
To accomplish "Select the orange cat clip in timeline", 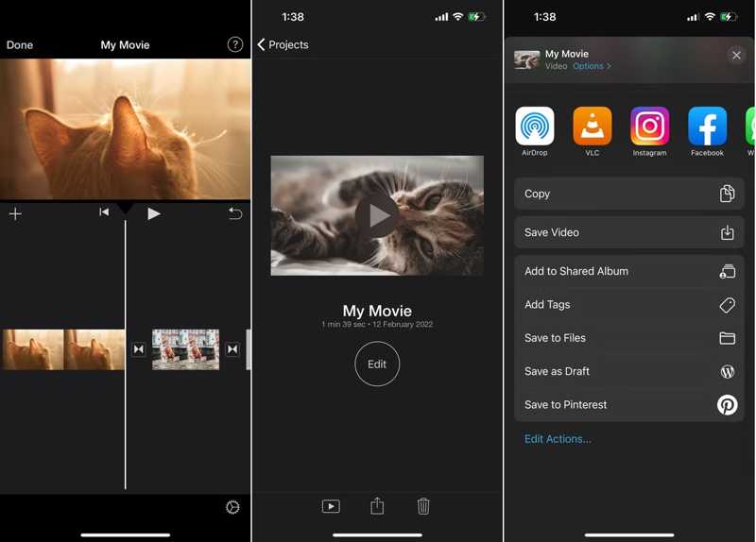I will tap(63, 349).
